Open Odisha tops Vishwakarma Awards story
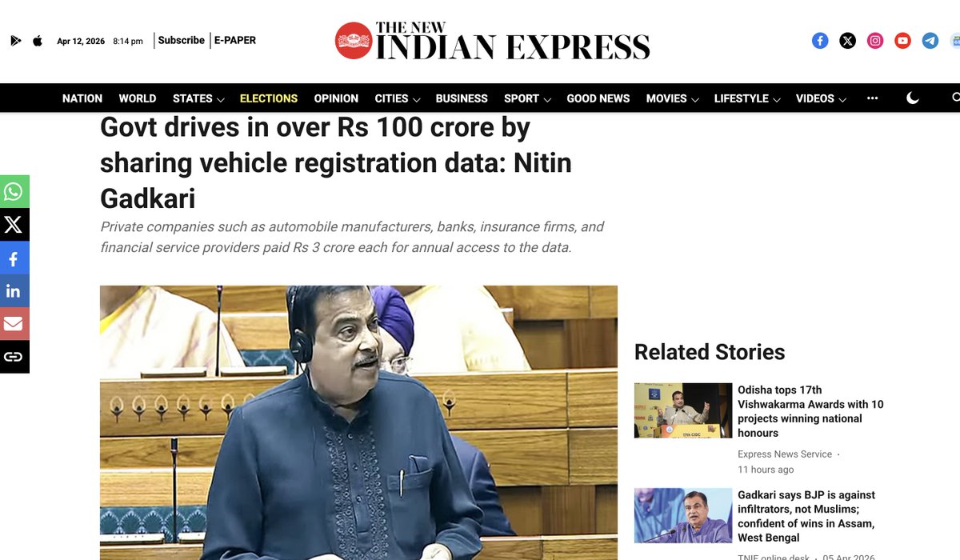 pyautogui.click(x=810, y=411)
